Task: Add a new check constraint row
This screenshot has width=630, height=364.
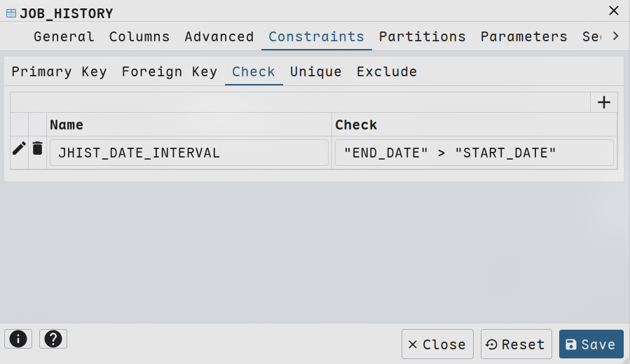Action: tap(603, 102)
